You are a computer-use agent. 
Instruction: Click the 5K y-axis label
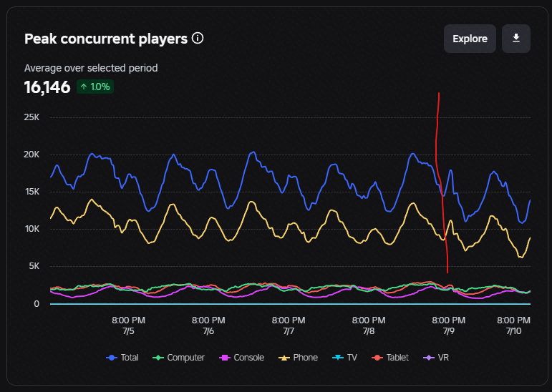click(34, 266)
